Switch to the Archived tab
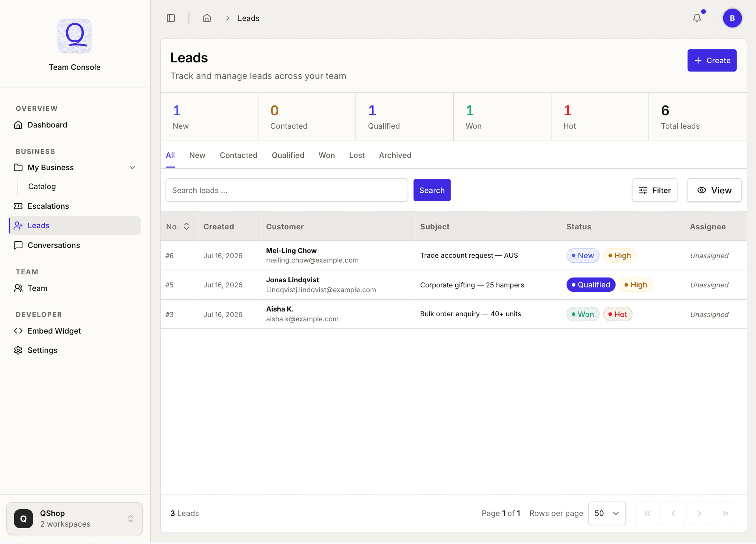Image resolution: width=756 pixels, height=544 pixels. pos(395,155)
